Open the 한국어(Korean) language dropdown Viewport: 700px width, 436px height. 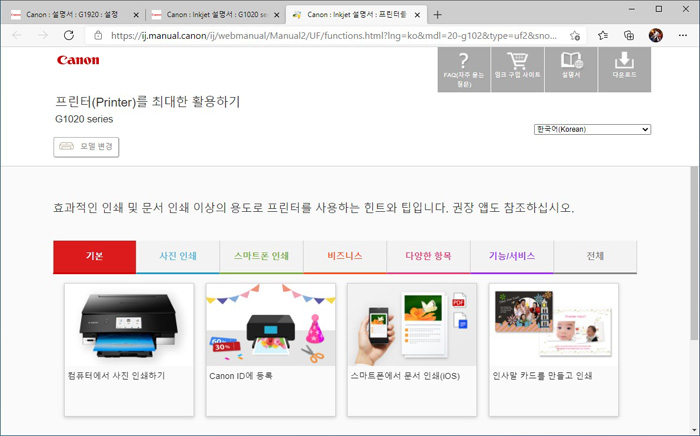[592, 129]
